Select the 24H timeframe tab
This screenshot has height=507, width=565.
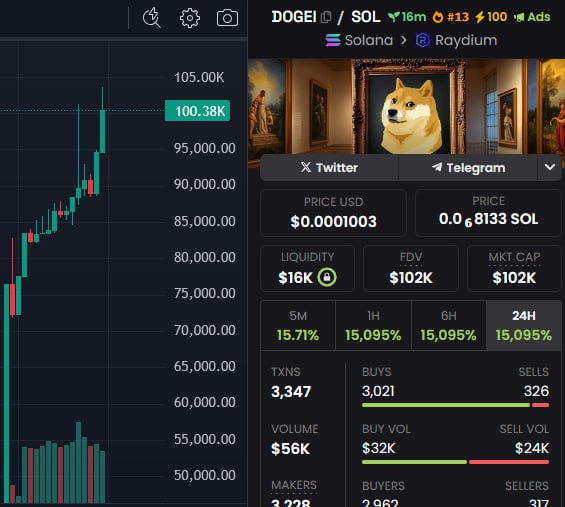click(524, 325)
